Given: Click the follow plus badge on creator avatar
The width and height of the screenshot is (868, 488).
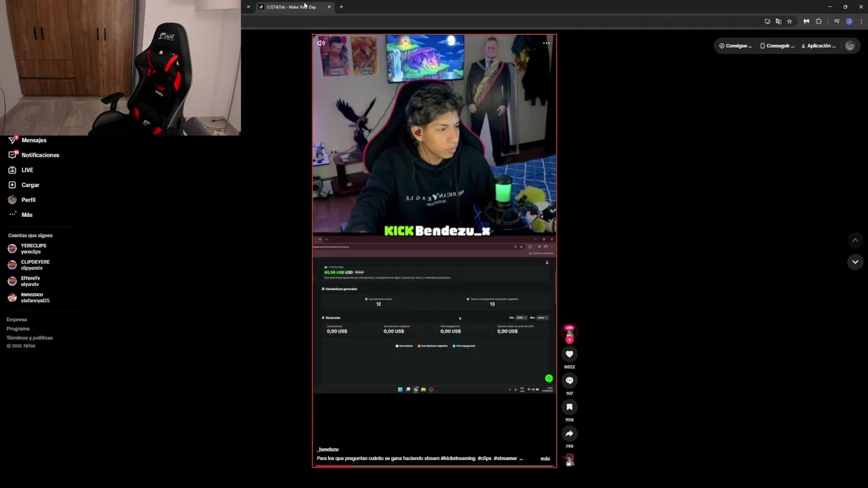Looking at the screenshot, I should tap(569, 340).
